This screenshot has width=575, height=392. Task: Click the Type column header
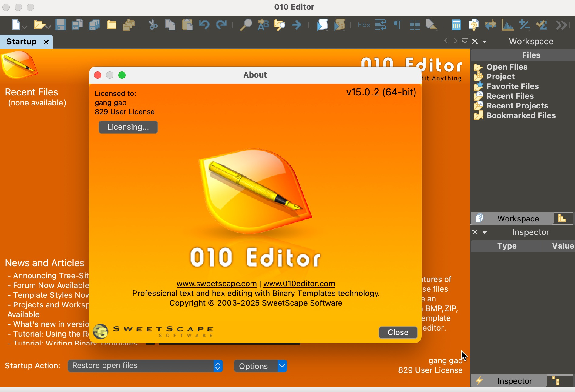[x=507, y=246]
